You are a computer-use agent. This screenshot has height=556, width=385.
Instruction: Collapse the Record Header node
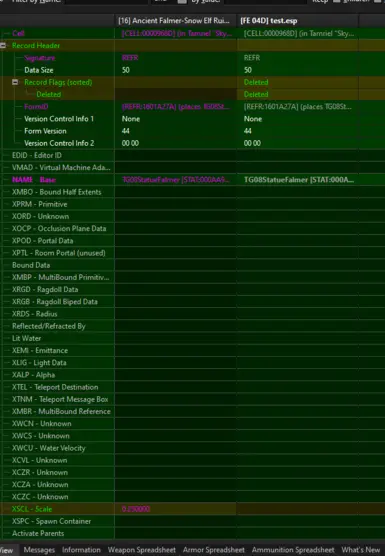tap(3, 45)
